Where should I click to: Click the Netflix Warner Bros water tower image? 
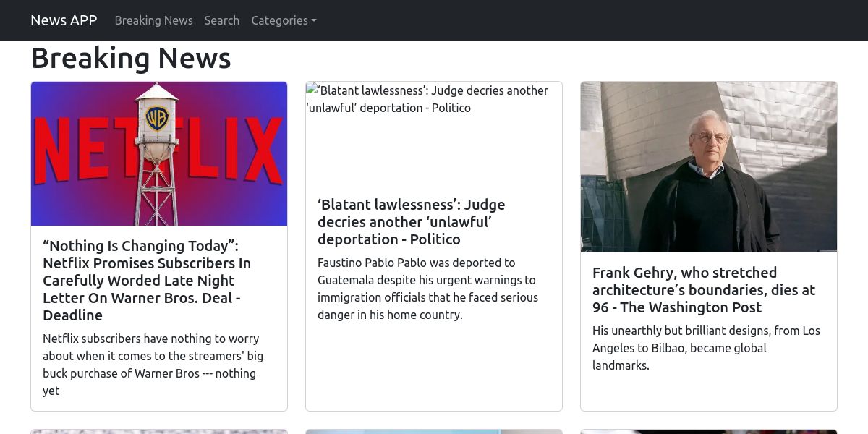[x=159, y=153]
